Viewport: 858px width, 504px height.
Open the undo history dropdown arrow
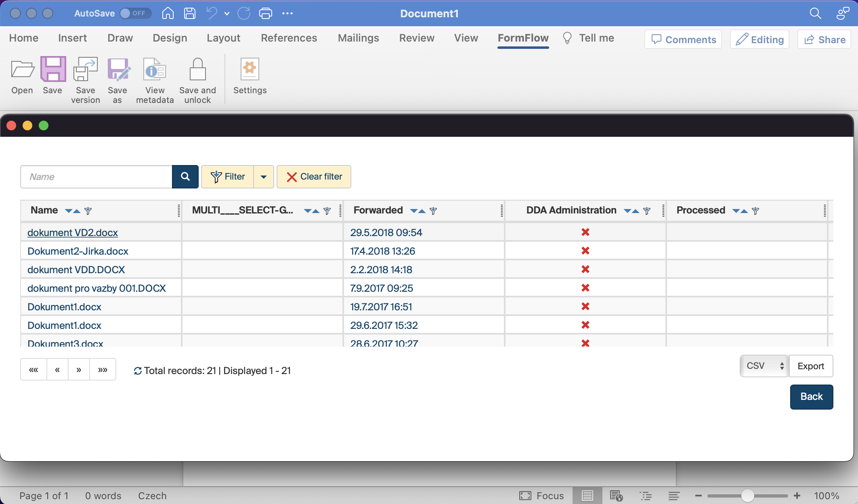coord(227,13)
